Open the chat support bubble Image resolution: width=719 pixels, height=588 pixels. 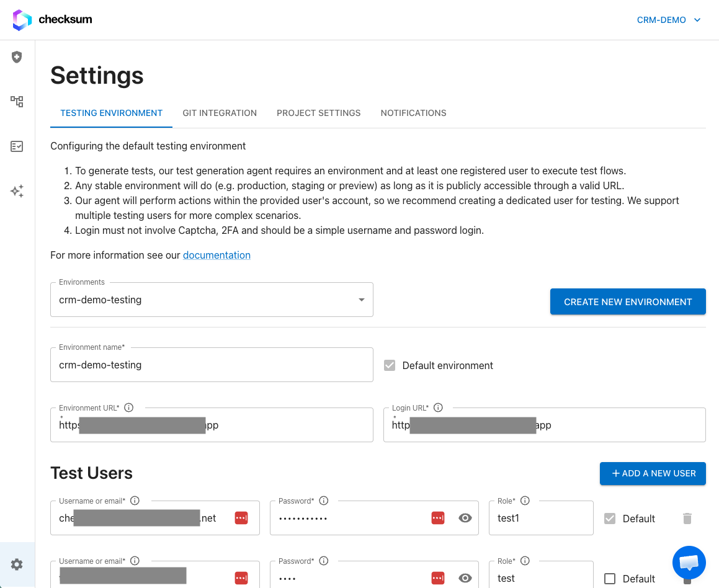click(x=689, y=563)
